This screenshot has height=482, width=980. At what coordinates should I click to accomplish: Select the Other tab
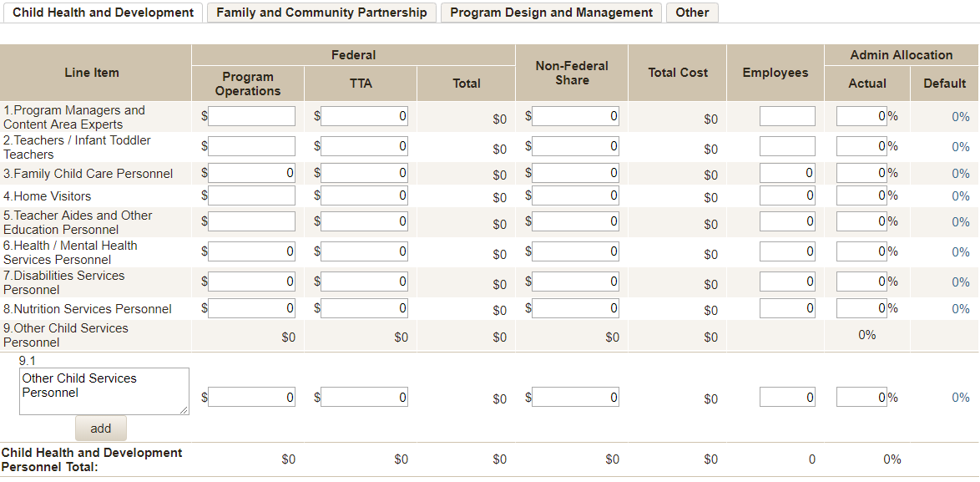[x=692, y=13]
